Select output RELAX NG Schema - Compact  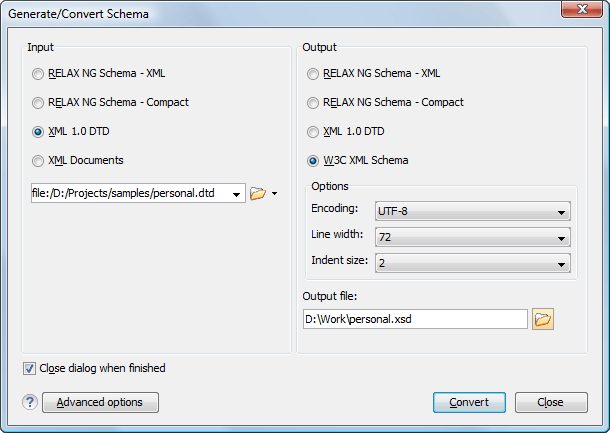[x=314, y=102]
